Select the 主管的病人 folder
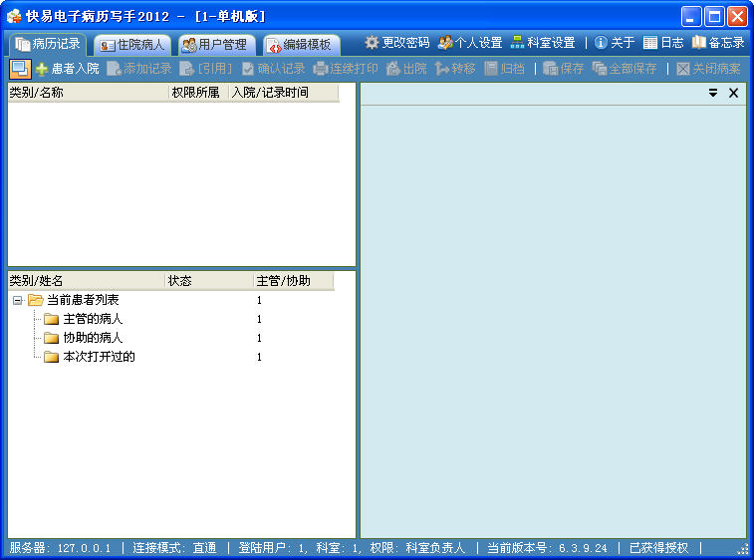Image resolution: width=754 pixels, height=560 pixels. click(92, 319)
